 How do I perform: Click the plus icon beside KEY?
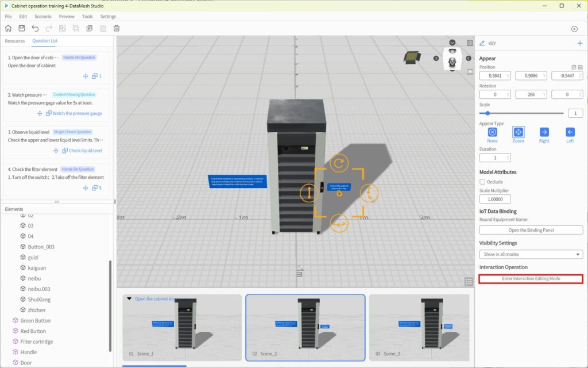pyautogui.click(x=579, y=44)
